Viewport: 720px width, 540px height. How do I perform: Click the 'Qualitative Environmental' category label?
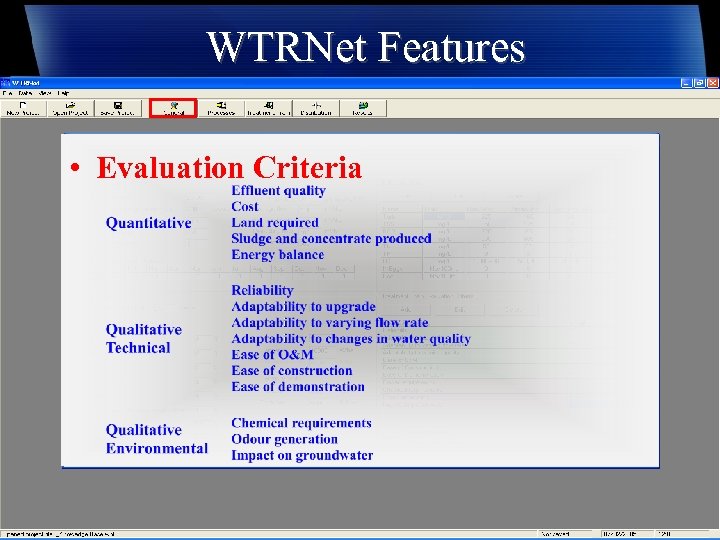157,439
